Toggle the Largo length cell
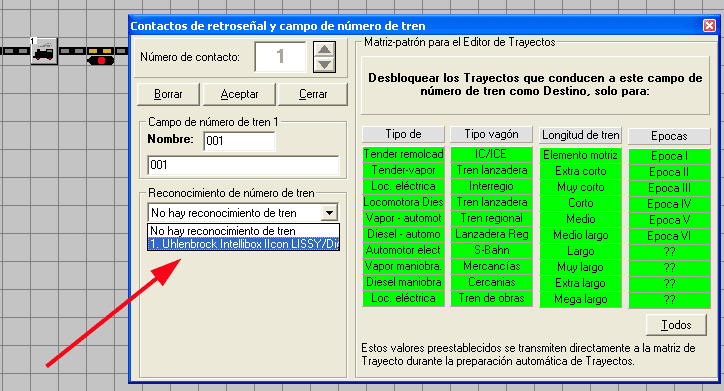 pyautogui.click(x=580, y=251)
